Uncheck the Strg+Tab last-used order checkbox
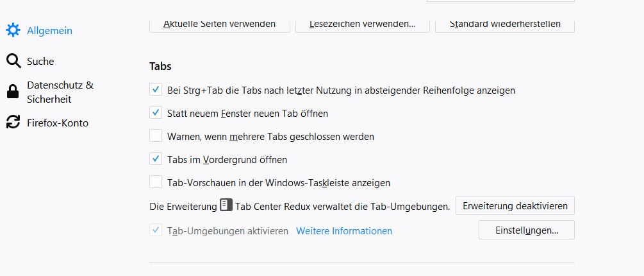The width and height of the screenshot is (644, 276). (156, 90)
